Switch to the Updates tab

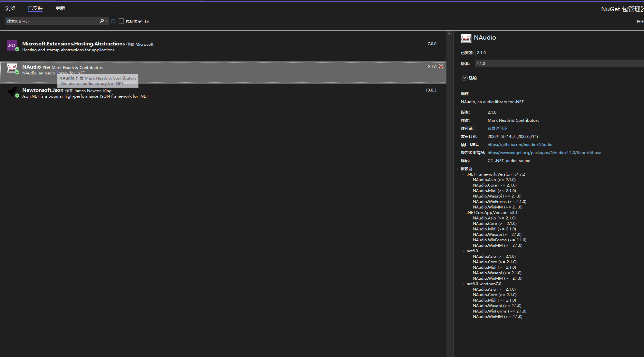click(60, 8)
